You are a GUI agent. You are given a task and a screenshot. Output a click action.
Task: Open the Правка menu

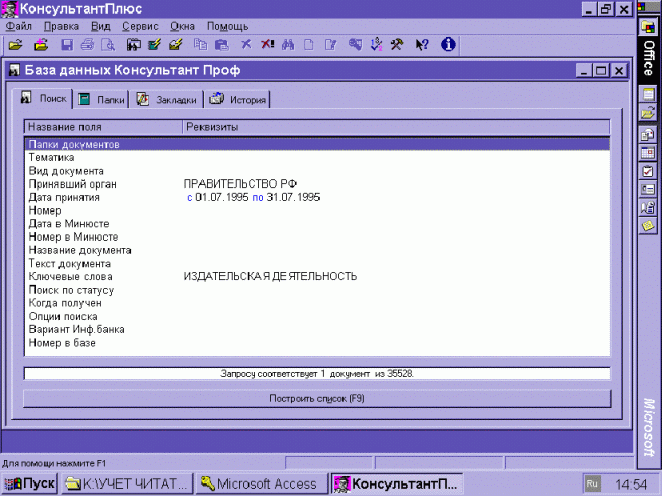(x=62, y=26)
